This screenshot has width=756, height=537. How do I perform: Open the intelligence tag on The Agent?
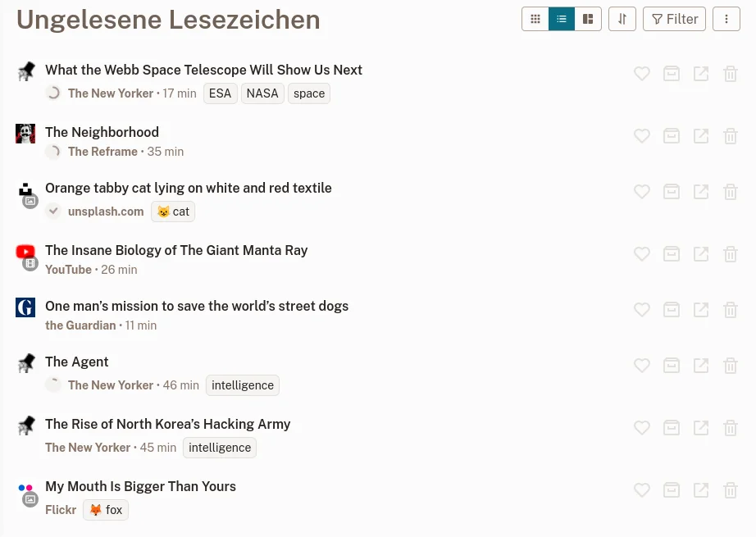click(x=243, y=385)
